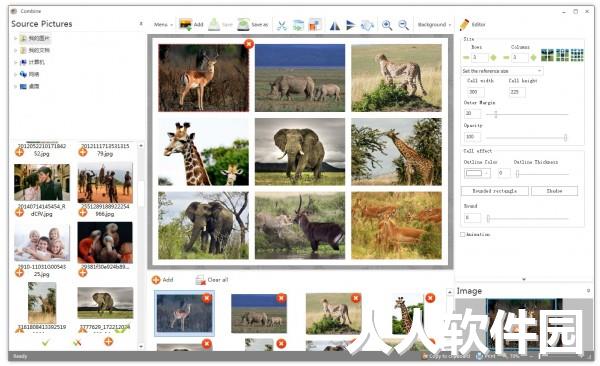Adjust the Round slider
600x366 pixels.
click(x=528, y=219)
